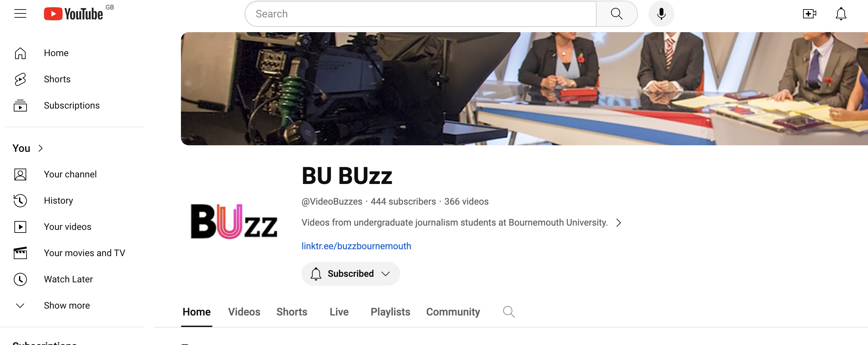Open the Community tab
The width and height of the screenshot is (868, 345).
[453, 312]
